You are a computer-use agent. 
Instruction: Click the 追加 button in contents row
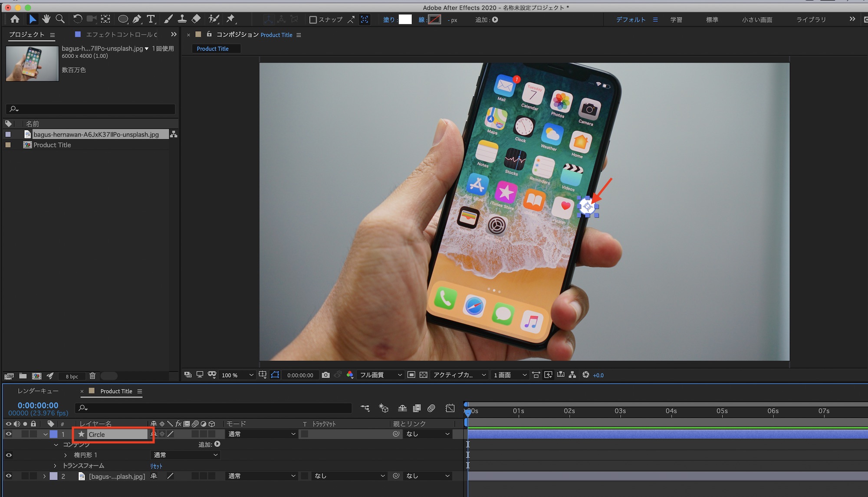pos(217,444)
